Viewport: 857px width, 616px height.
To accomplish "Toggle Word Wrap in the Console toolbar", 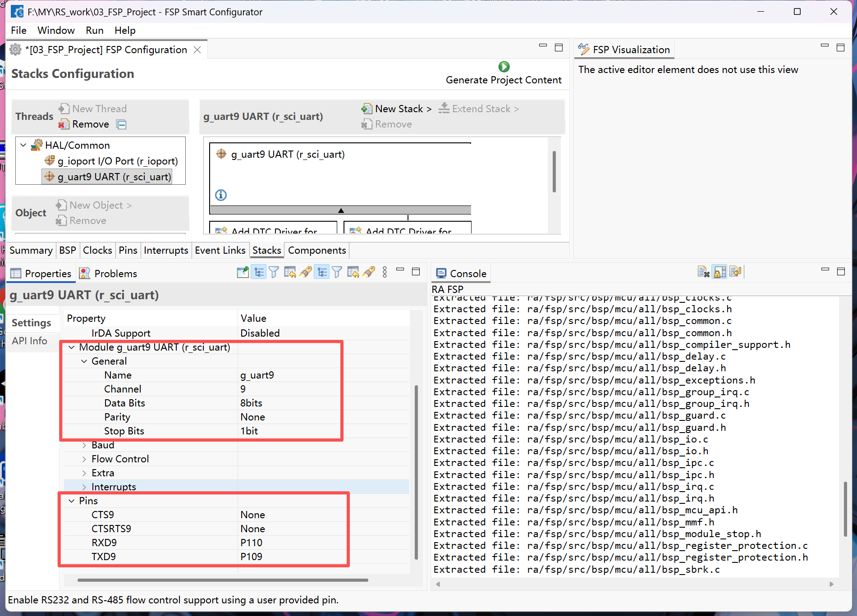I will point(736,272).
